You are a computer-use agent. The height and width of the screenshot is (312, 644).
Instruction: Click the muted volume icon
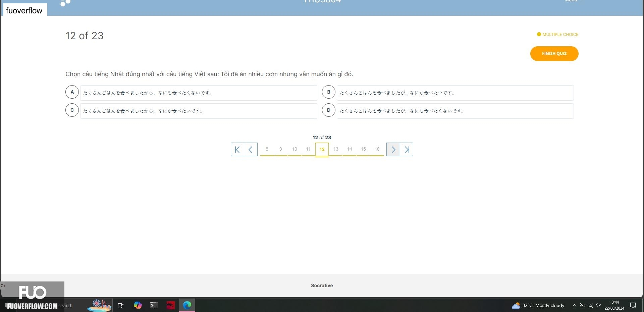pyautogui.click(x=598, y=305)
